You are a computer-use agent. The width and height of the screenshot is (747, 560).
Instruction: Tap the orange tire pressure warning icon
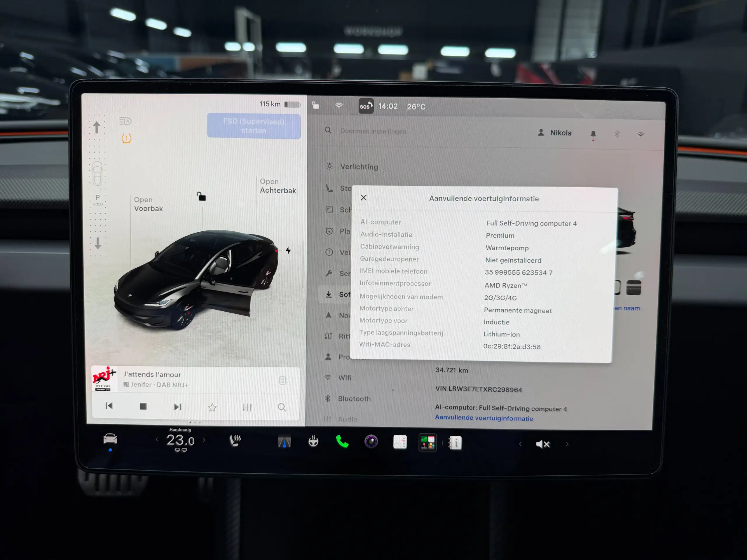[x=127, y=138]
